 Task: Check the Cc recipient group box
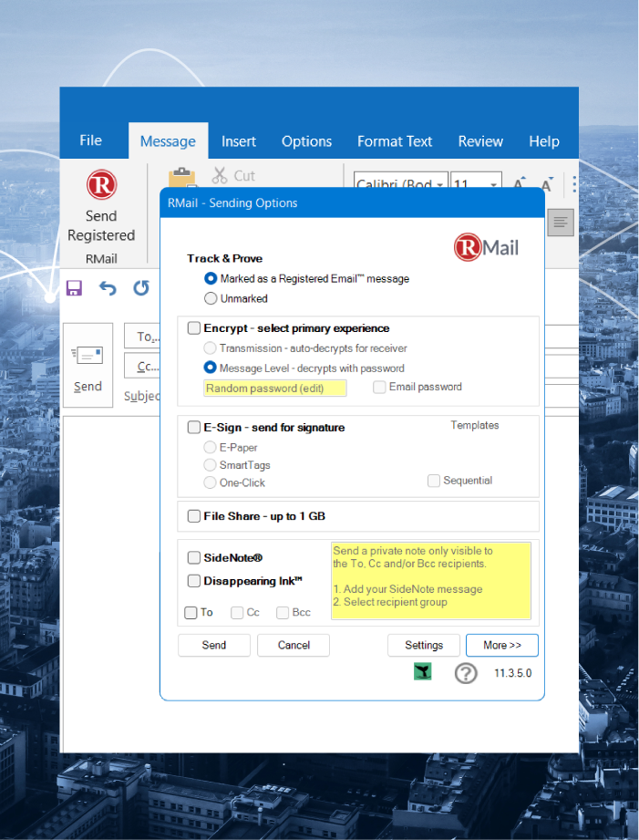pos(237,612)
